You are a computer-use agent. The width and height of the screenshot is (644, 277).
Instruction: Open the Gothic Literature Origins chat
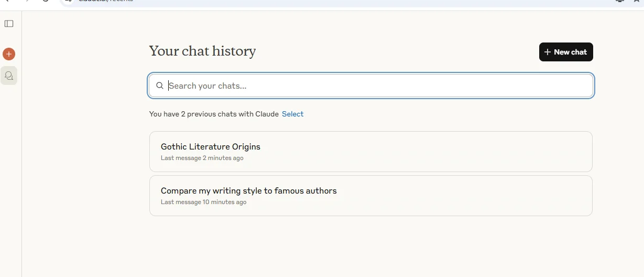[x=371, y=152]
